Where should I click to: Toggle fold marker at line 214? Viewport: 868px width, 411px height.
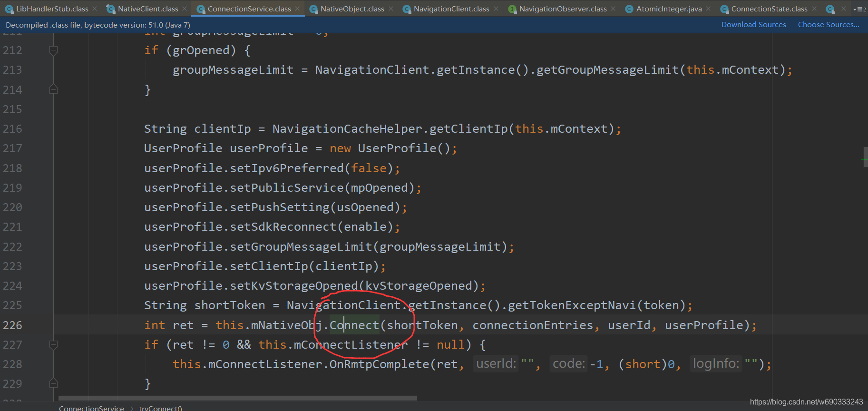pyautogui.click(x=53, y=89)
